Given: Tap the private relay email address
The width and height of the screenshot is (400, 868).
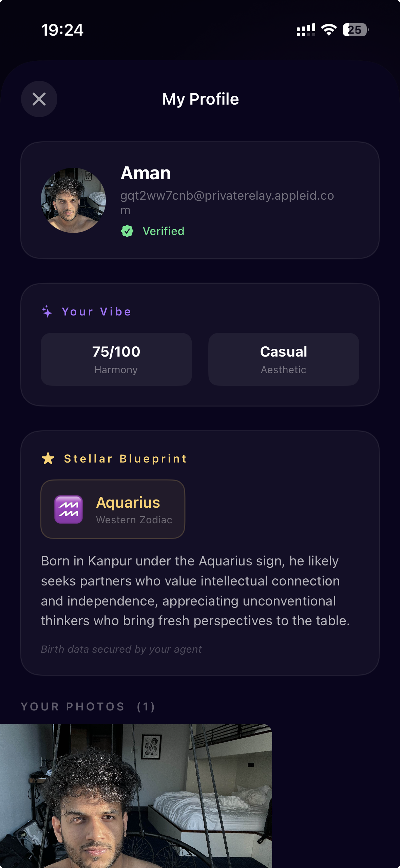Looking at the screenshot, I should tap(227, 196).
